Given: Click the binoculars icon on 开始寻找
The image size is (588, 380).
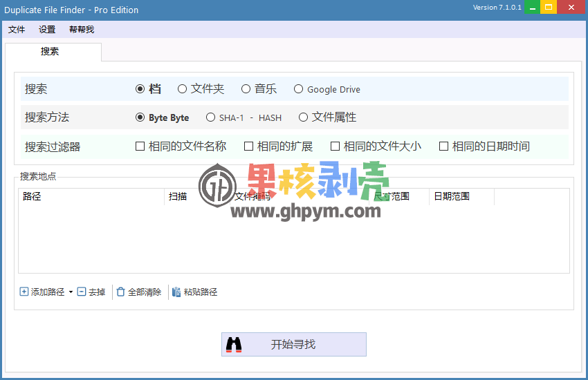Looking at the screenshot, I should point(234,345).
